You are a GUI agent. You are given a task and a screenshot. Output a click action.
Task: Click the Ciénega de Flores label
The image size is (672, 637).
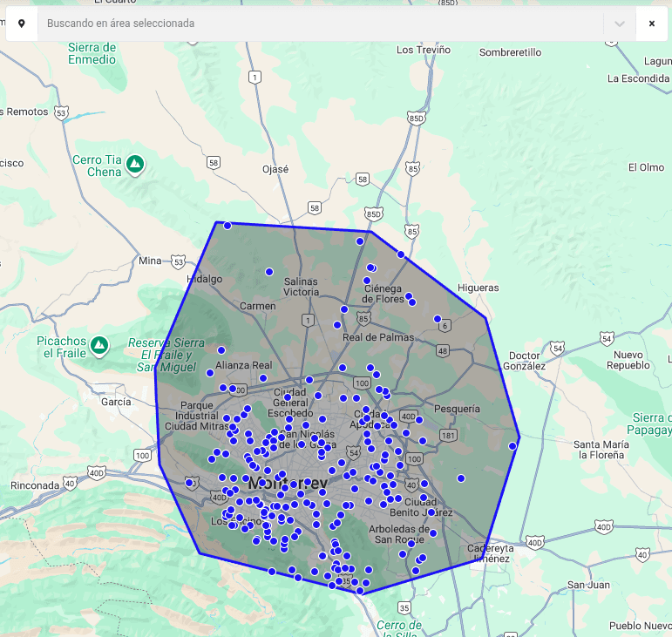coord(384,295)
